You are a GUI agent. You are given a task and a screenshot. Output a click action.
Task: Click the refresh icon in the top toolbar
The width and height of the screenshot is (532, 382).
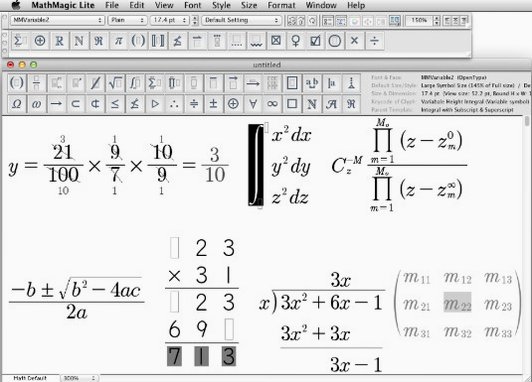[x=312, y=20]
